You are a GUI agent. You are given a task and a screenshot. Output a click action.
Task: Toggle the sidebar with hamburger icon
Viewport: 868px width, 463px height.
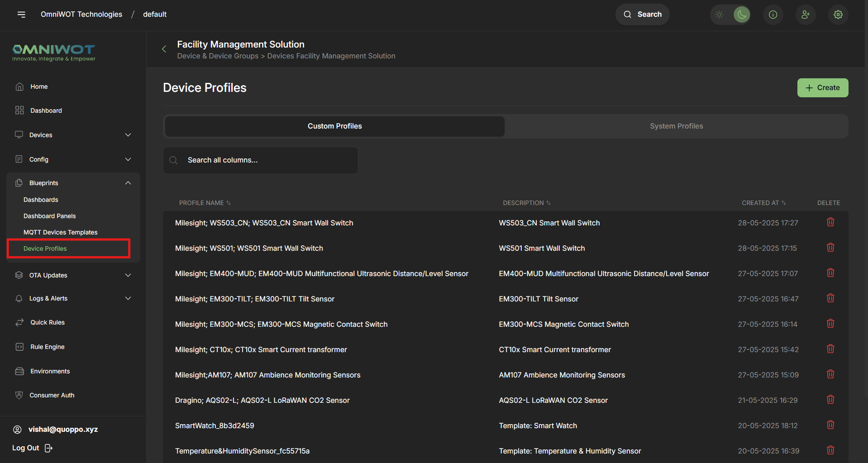(x=21, y=14)
